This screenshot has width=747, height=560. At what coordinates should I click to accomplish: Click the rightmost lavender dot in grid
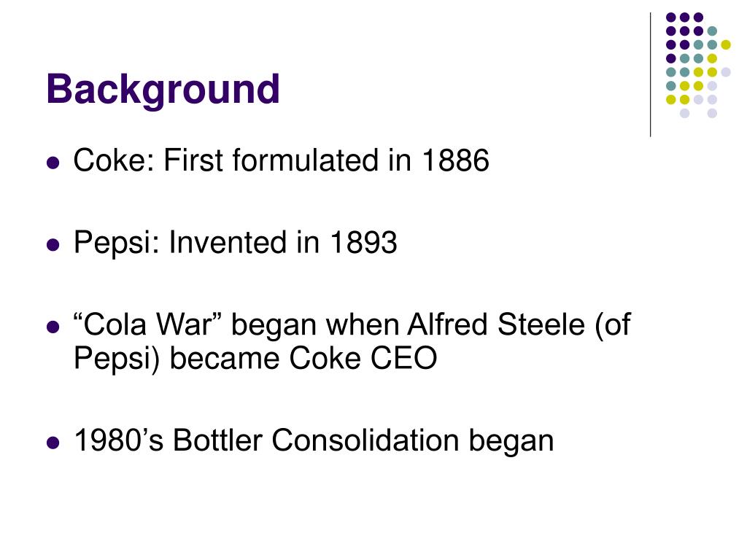click(726, 72)
